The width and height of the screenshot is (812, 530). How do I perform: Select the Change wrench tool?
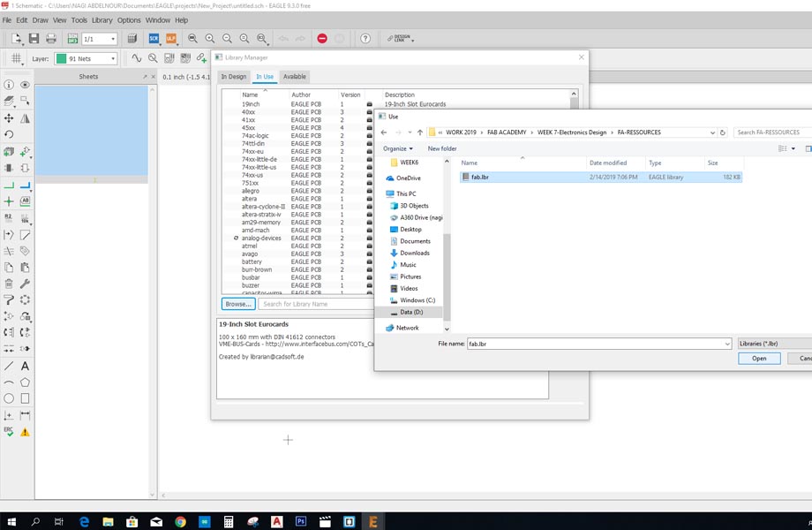(25, 284)
